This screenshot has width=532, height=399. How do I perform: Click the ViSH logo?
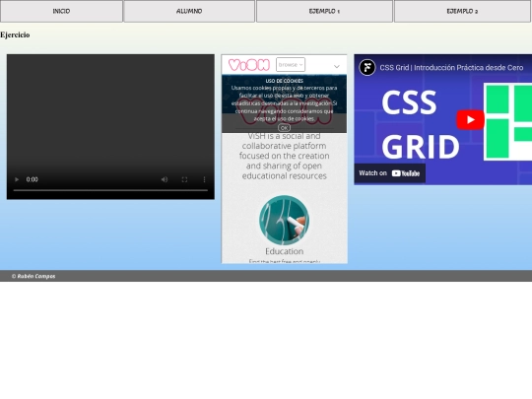[x=249, y=65]
